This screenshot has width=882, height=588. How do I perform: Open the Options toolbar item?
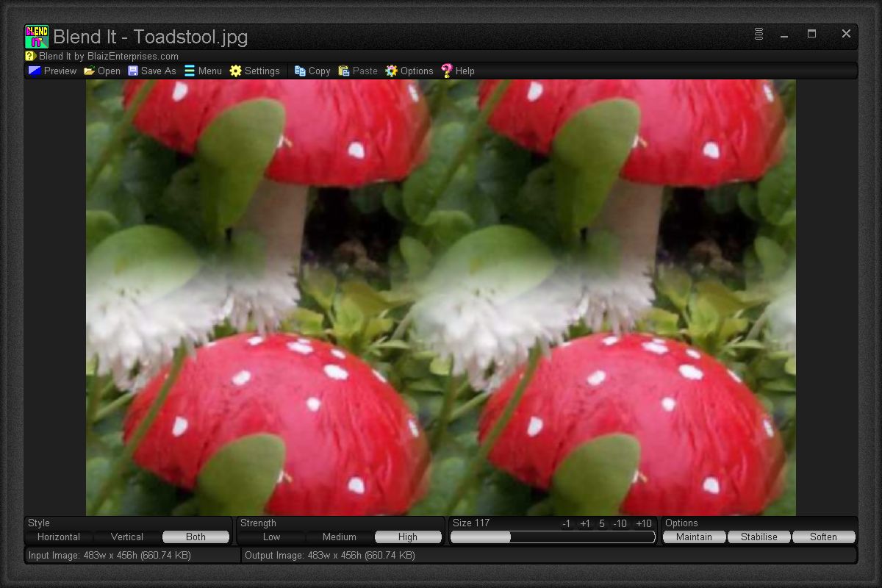409,71
